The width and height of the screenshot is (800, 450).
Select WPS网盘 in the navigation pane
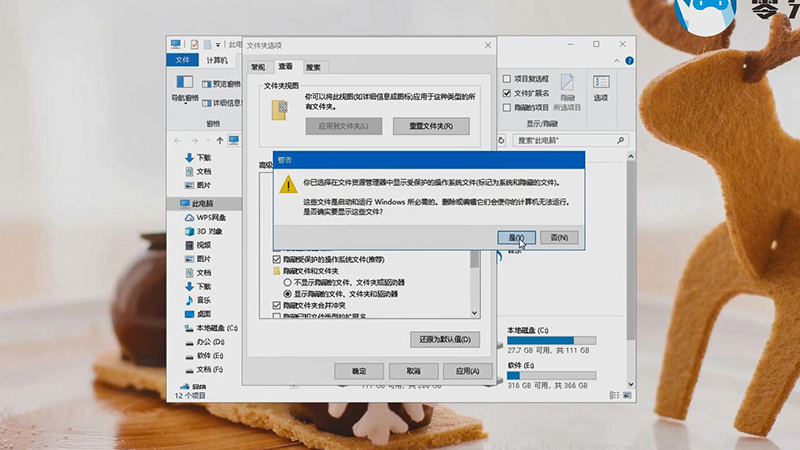coord(204,216)
